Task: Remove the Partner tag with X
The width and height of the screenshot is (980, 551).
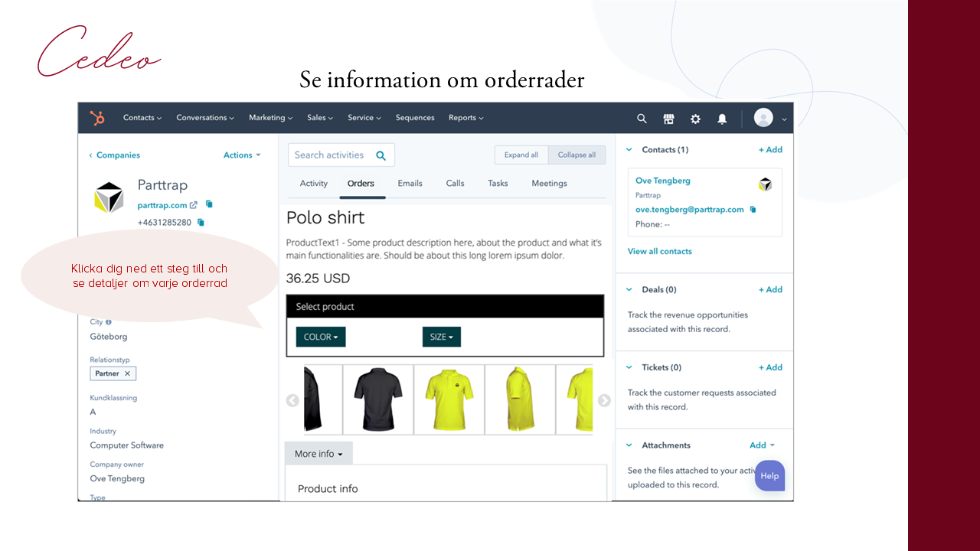Action: click(x=128, y=373)
